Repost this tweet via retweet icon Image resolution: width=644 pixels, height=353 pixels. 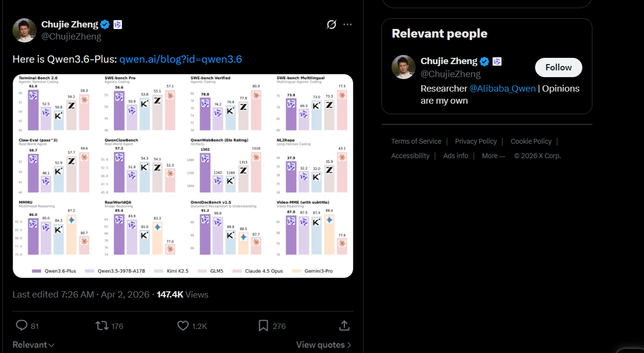[102, 326]
